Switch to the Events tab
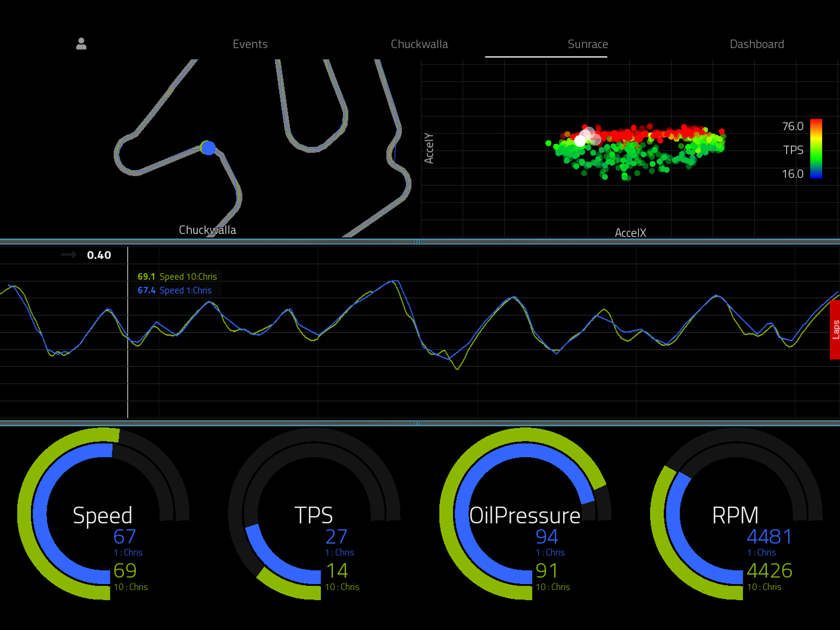 (x=250, y=44)
